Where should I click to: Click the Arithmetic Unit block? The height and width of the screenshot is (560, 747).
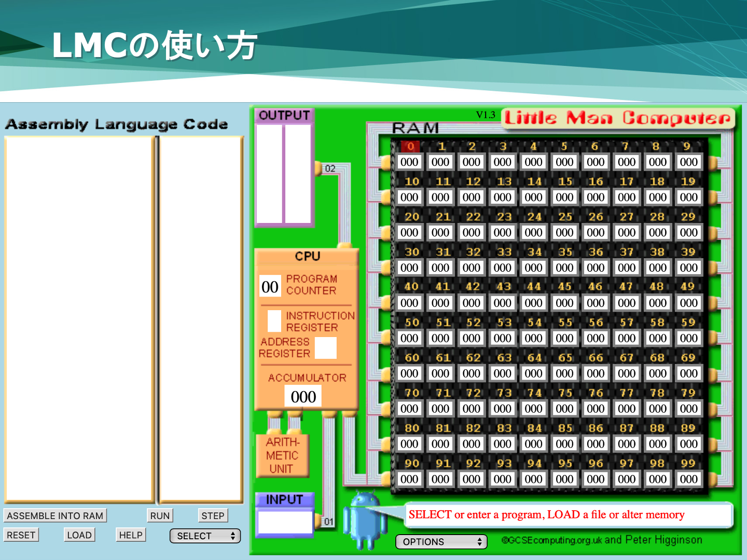pyautogui.click(x=282, y=456)
